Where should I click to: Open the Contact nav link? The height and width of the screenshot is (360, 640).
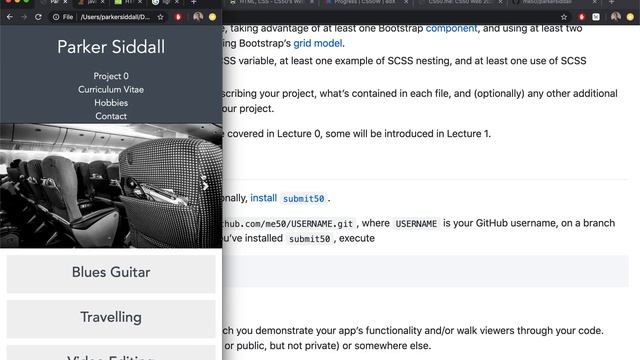pos(111,116)
